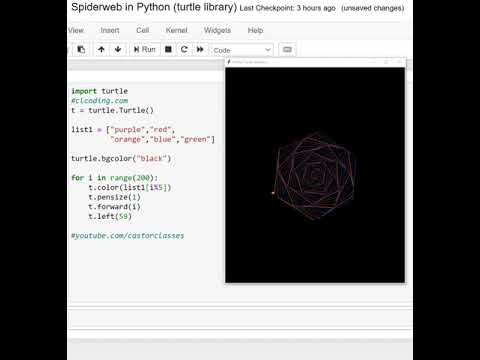The image size is (480, 360).
Task: Click the notebook title Spiderweb in Python
Action: pos(154,7)
